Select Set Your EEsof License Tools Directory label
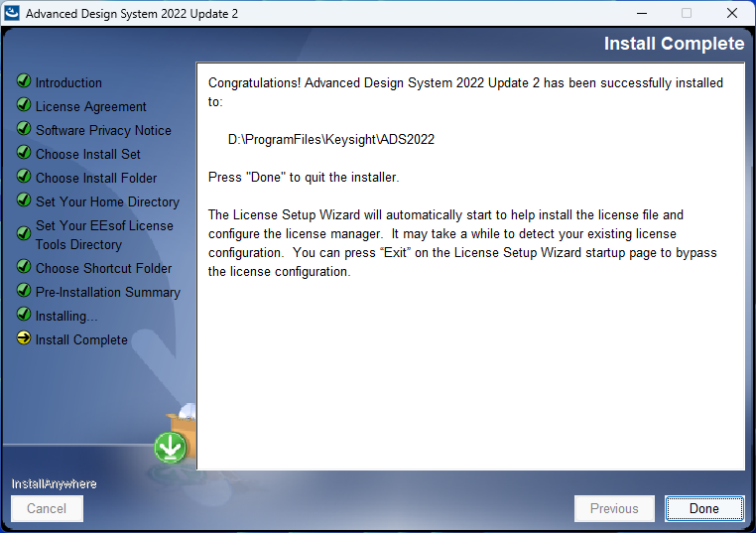The image size is (756, 533). (104, 235)
